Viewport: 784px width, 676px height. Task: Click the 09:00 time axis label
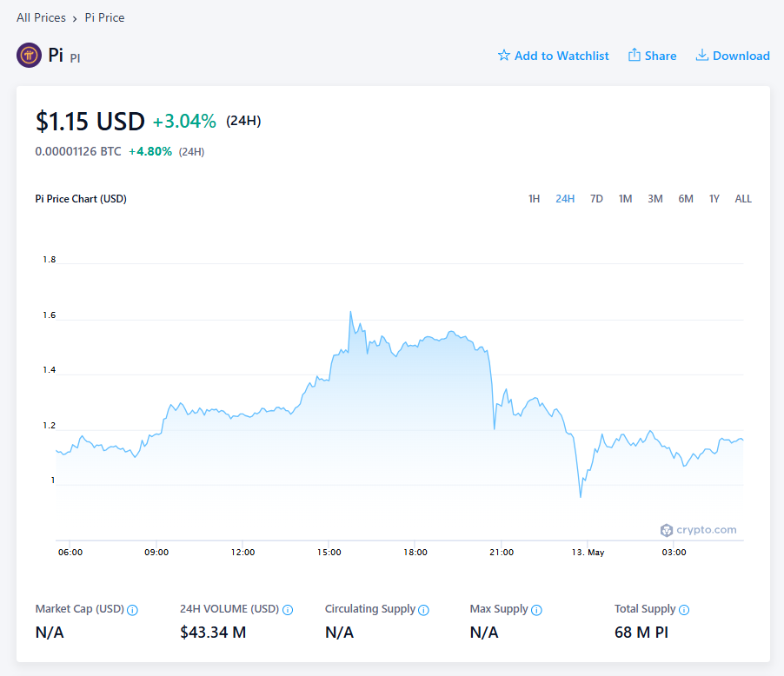pyautogui.click(x=156, y=552)
